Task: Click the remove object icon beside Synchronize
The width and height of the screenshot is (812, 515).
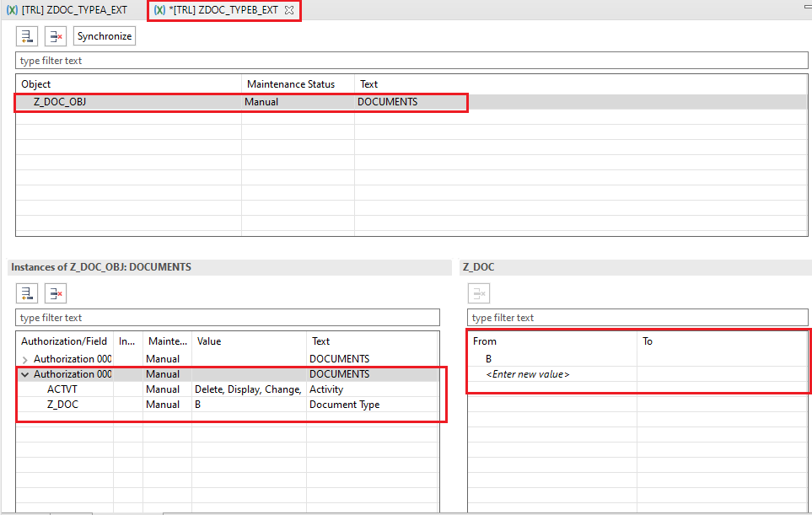Action: click(x=56, y=36)
